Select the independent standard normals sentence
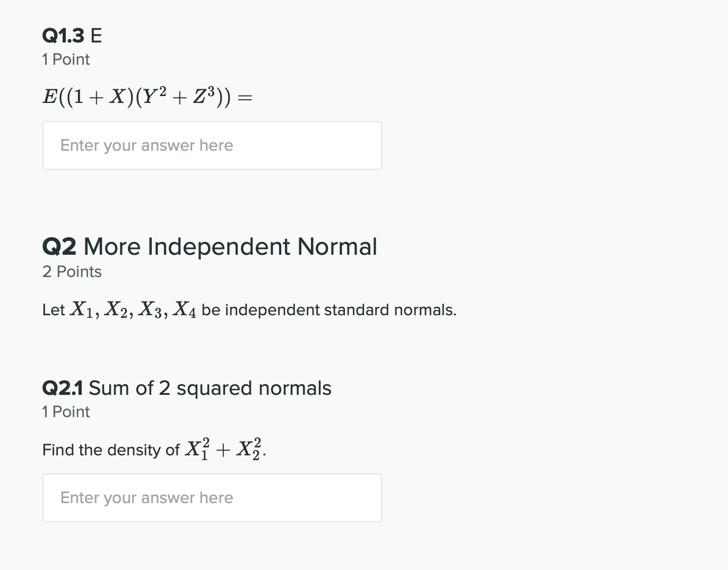728x570 pixels. point(249,309)
